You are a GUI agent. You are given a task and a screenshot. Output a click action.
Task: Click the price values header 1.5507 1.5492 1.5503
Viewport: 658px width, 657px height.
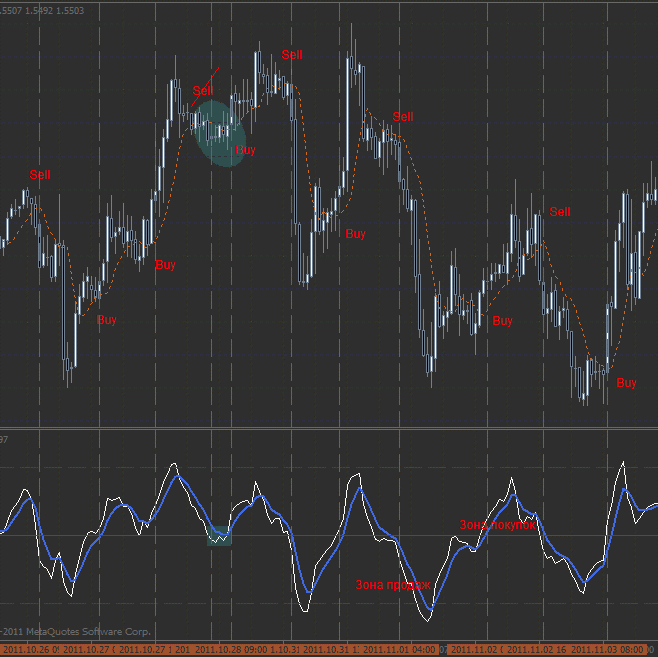click(x=42, y=9)
